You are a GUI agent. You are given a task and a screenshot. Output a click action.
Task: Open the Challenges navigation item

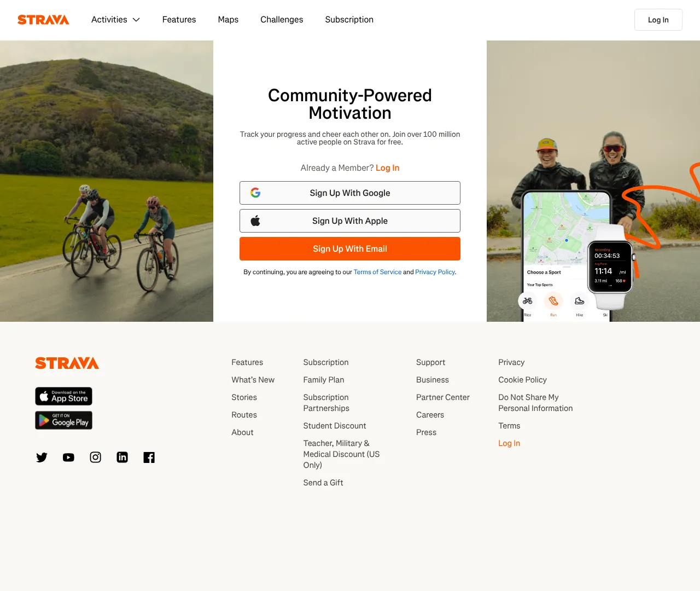[282, 20]
